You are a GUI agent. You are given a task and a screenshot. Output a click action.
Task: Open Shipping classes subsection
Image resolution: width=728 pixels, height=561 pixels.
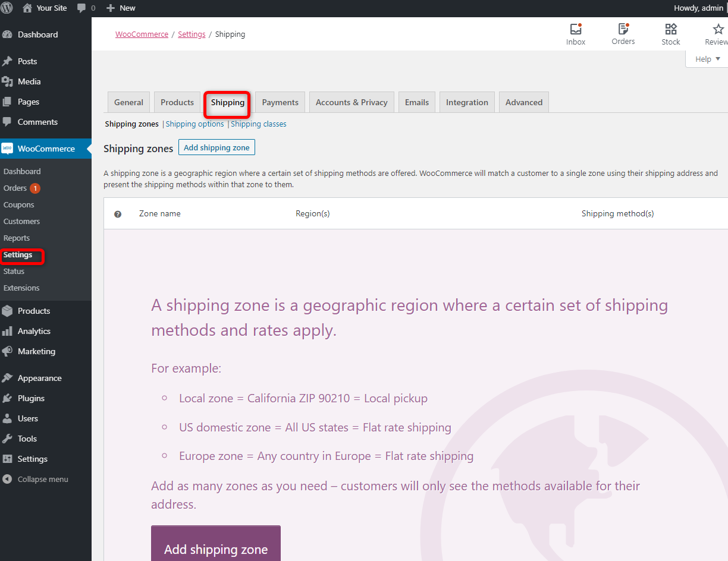pos(259,124)
